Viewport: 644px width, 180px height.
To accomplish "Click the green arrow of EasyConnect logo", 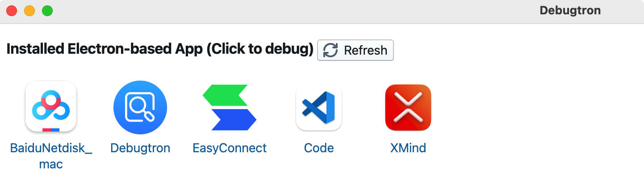I will tap(225, 95).
